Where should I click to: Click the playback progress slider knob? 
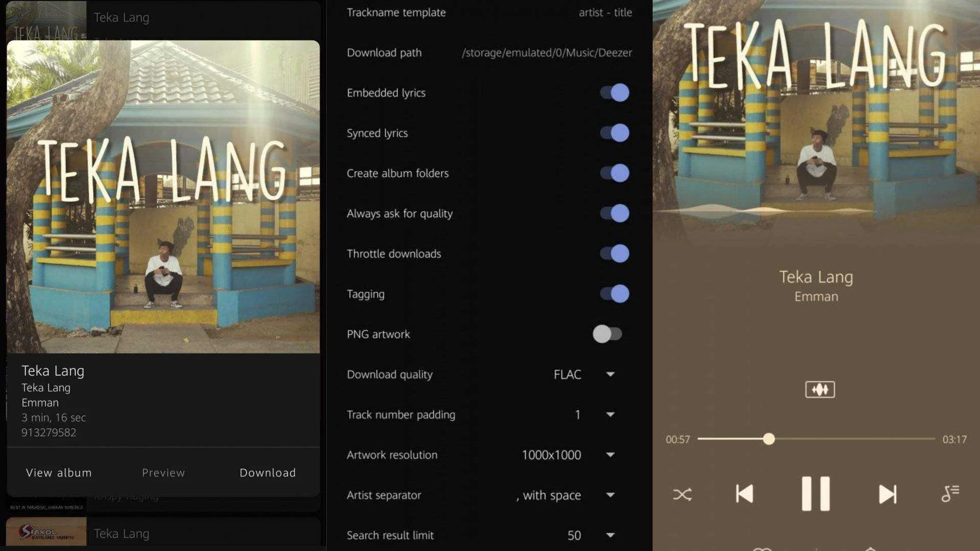[x=769, y=439]
